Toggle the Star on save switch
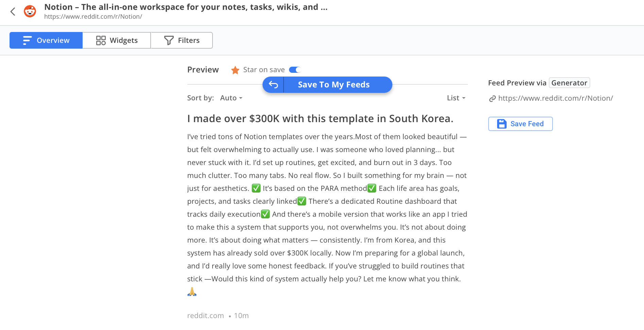Viewport: 644px width, 330px height. 295,70
